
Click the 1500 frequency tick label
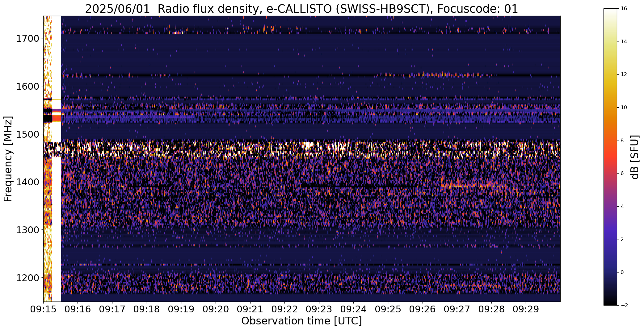click(27, 134)
